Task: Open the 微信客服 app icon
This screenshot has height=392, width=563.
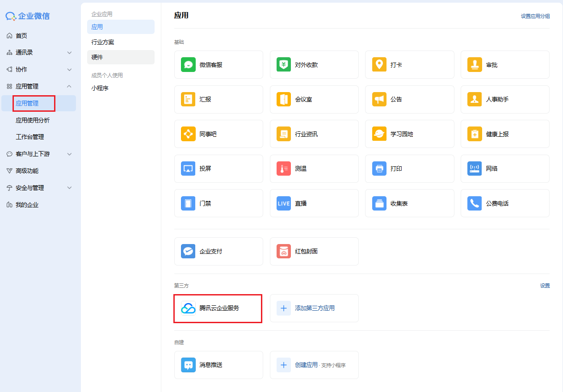Action: coord(188,64)
